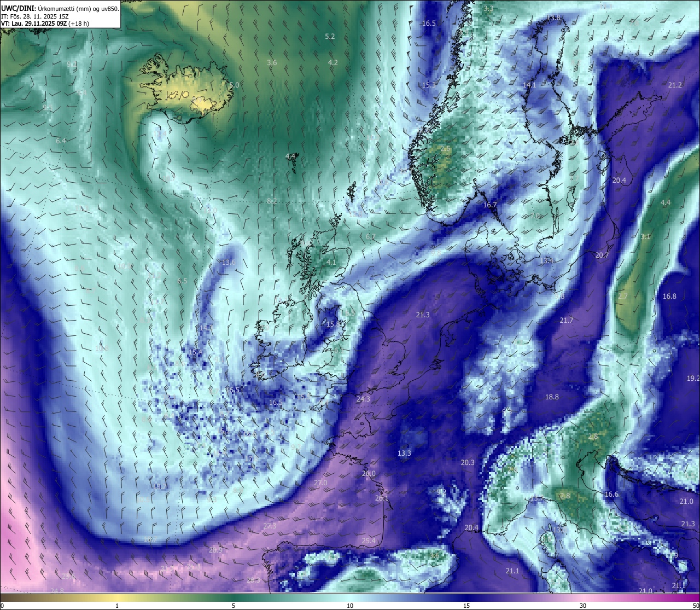The height and width of the screenshot is (610, 700).
Task: Click the value 21.3 over the North Sea
Action: coord(423,315)
